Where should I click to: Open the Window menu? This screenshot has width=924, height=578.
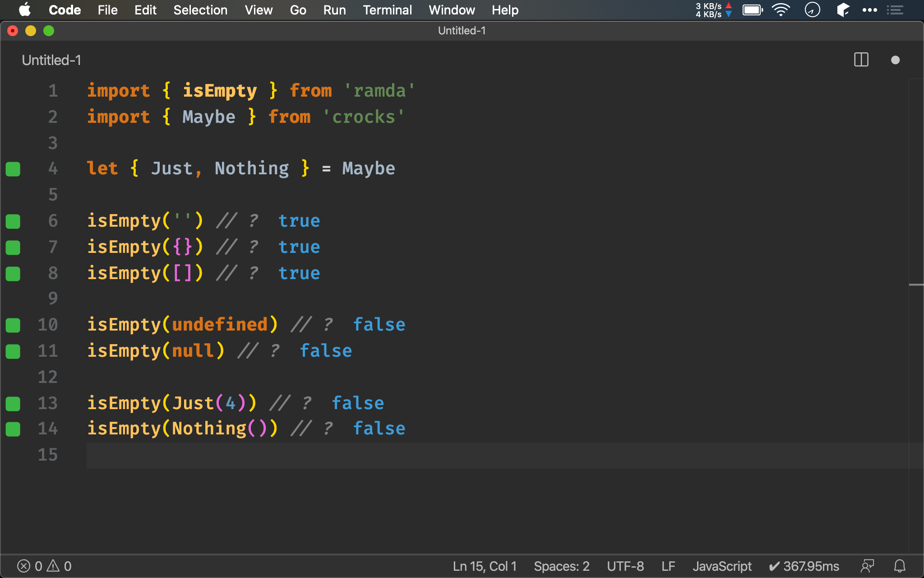coord(452,10)
